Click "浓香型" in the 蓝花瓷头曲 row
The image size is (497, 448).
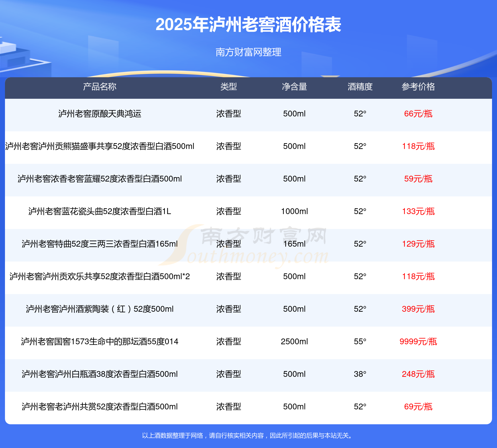pos(229,211)
